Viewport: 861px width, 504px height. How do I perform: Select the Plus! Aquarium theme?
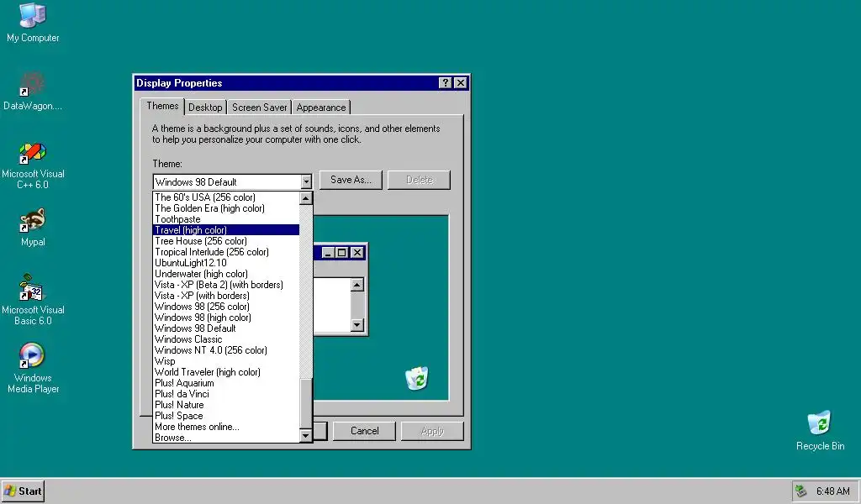pyautogui.click(x=226, y=383)
